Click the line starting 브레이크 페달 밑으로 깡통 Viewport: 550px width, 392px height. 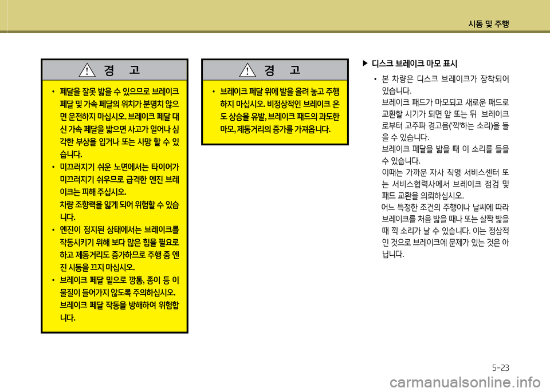[x=119, y=280]
